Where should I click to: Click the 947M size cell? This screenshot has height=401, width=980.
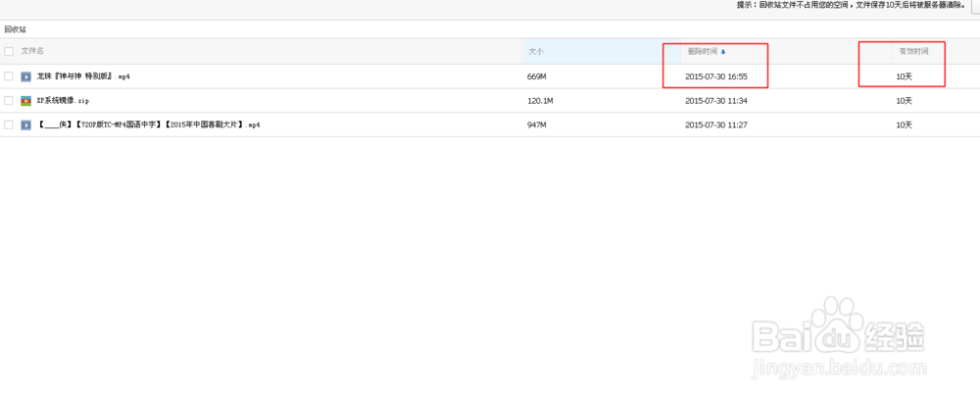tap(536, 125)
